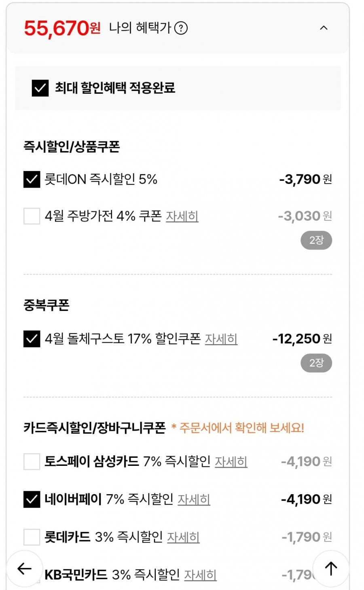Open 자세히 link for 토스페이 삼성카드
The height and width of the screenshot is (590, 364).
(x=231, y=461)
